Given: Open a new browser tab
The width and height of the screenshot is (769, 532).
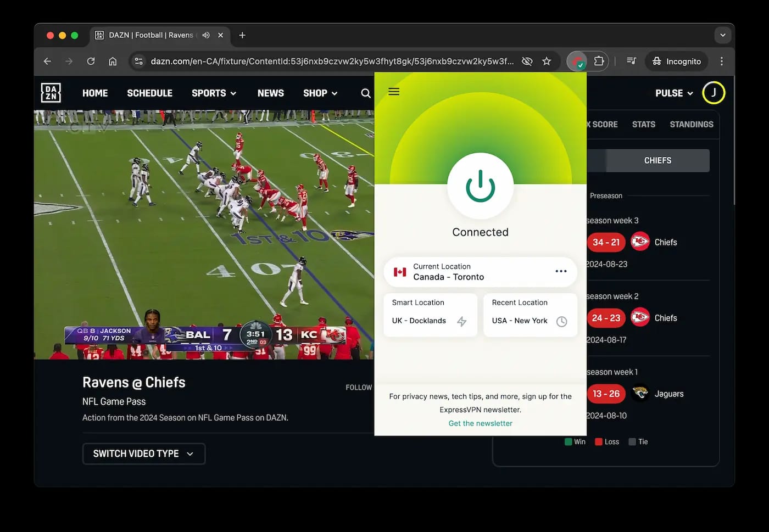Looking at the screenshot, I should 242,35.
